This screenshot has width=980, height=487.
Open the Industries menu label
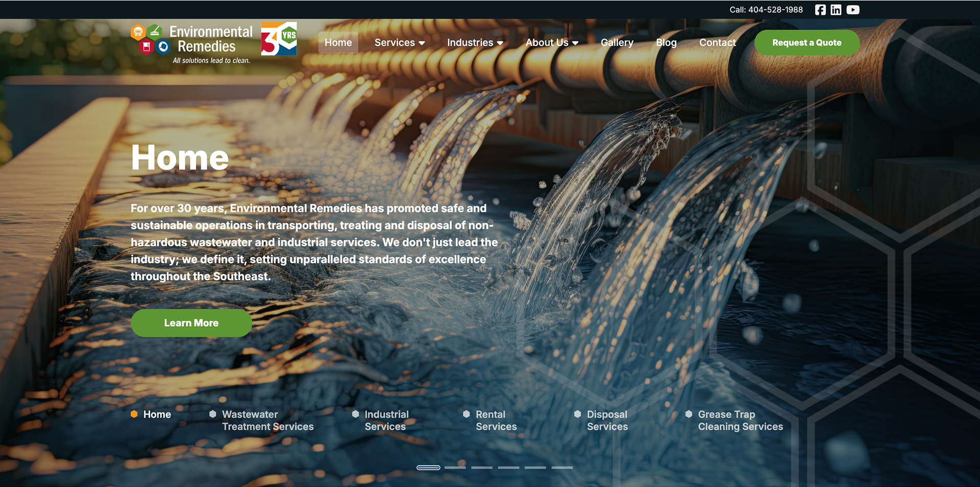[470, 42]
